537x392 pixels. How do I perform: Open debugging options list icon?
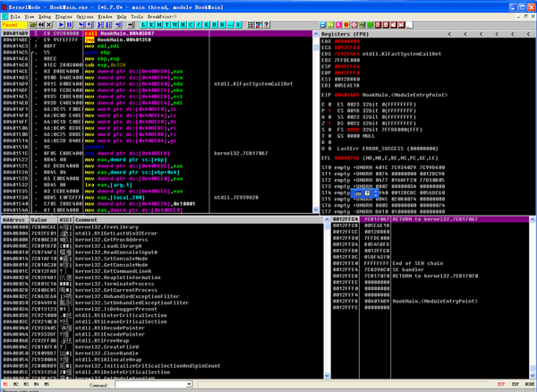(251, 25)
